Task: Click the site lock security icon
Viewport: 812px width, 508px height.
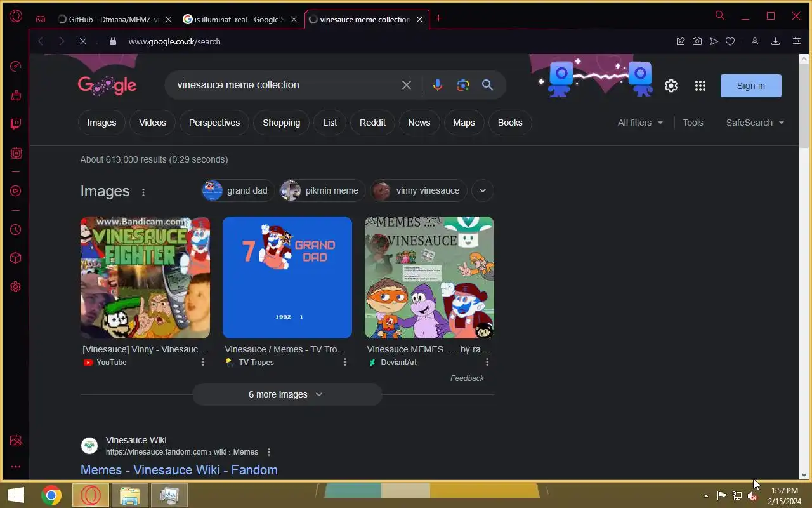Action: 113,41
